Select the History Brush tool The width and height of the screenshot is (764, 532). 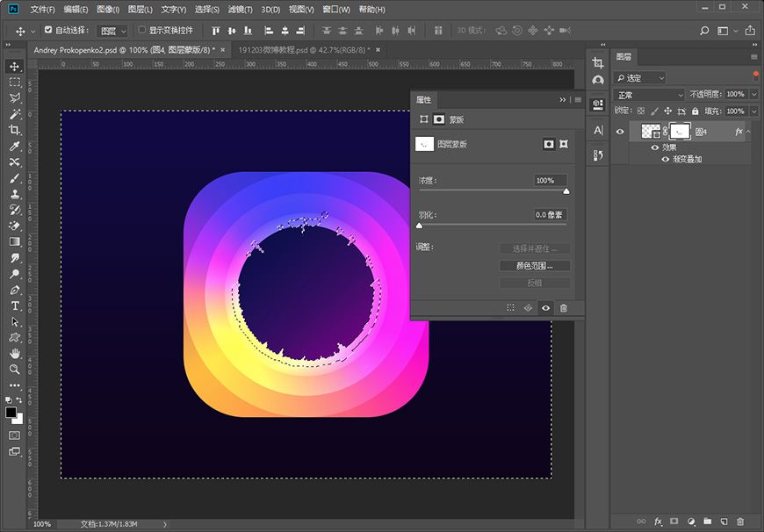pyautogui.click(x=15, y=210)
